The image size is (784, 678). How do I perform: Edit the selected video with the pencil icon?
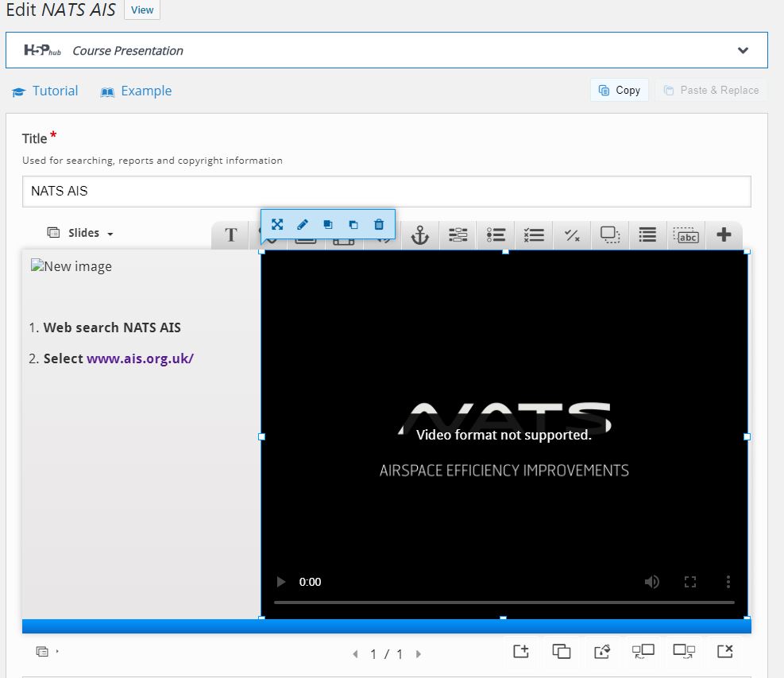(x=302, y=224)
